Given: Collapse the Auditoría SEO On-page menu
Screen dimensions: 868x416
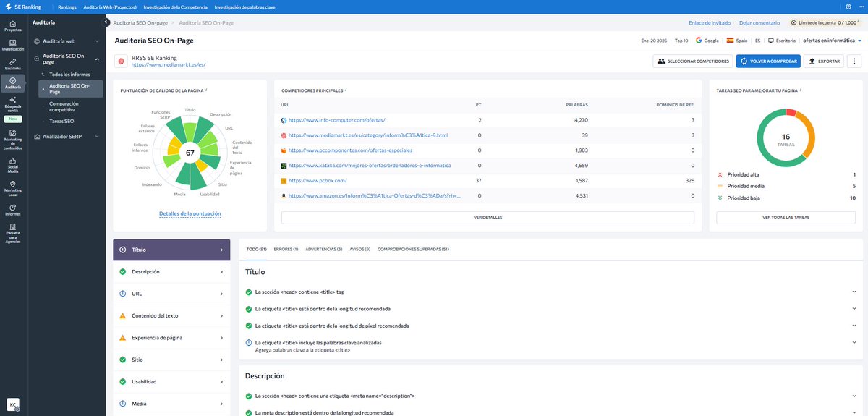Looking at the screenshot, I should [x=67, y=59].
